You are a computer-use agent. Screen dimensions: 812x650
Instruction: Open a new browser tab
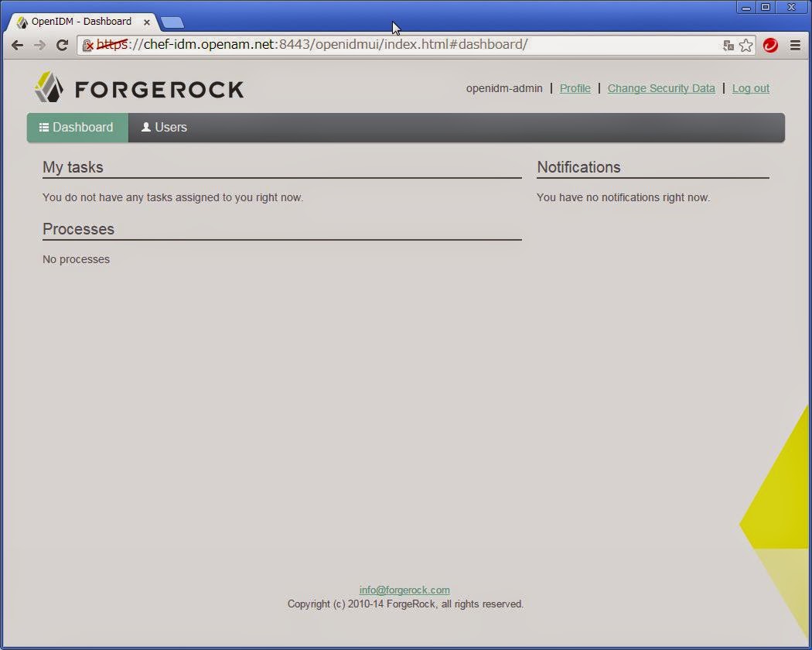172,22
